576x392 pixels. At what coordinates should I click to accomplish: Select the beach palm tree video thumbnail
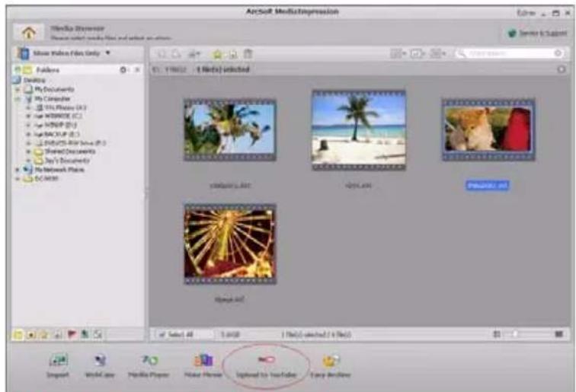pyautogui.click(x=359, y=130)
